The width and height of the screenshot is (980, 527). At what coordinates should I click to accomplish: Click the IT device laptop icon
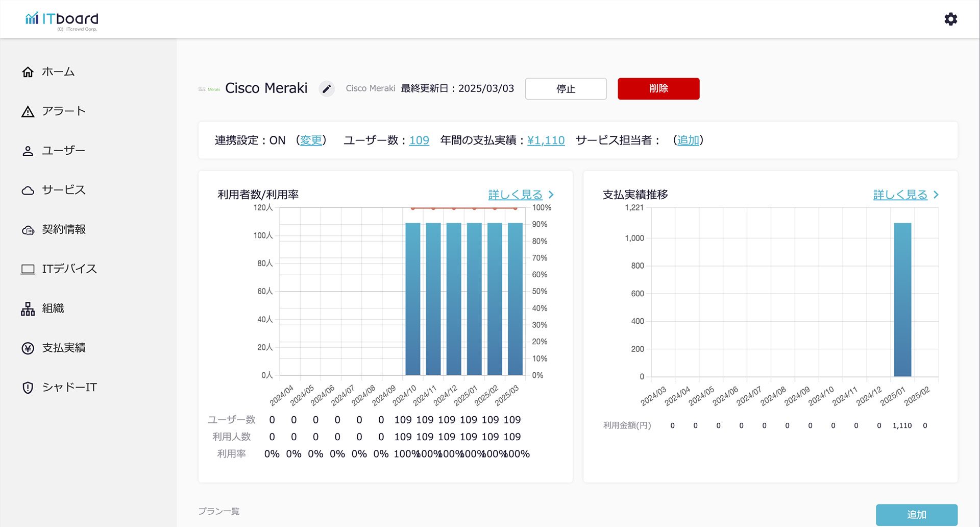pos(28,269)
